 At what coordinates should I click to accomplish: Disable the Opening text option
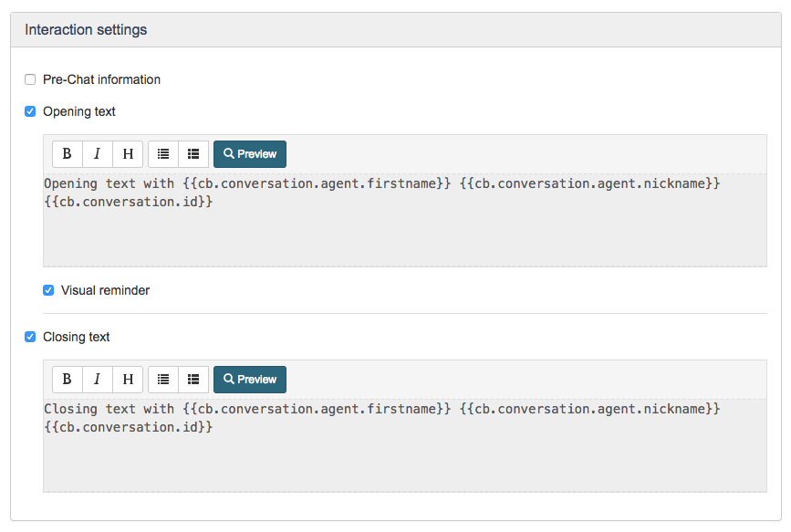[29, 110]
